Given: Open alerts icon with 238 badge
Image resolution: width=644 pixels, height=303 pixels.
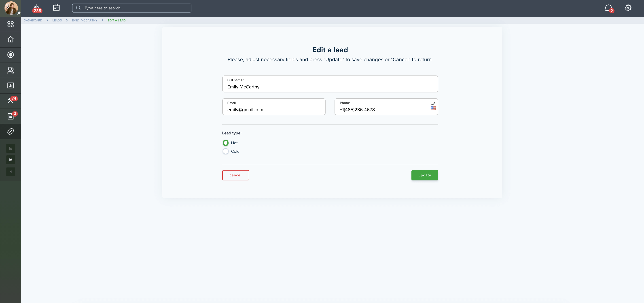Looking at the screenshot, I should point(37,8).
